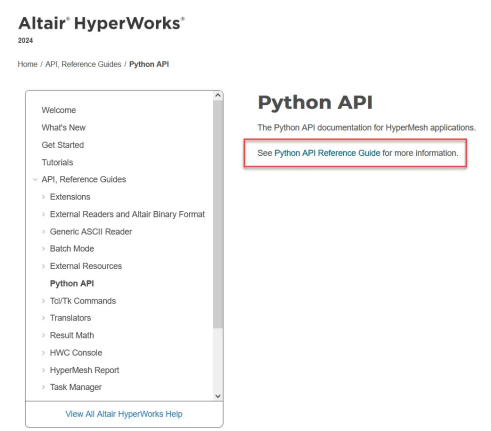This screenshot has width=491, height=431.
Task: Open External Readers and Altair Binary Format topic
Action: point(127,214)
